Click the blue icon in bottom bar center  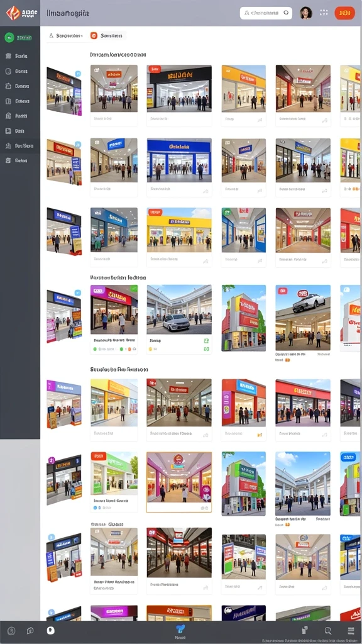click(180, 629)
